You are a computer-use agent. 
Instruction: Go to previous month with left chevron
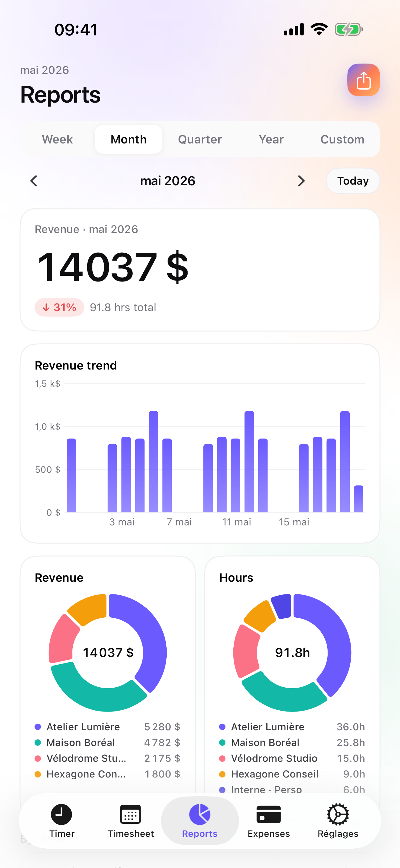[x=34, y=181]
